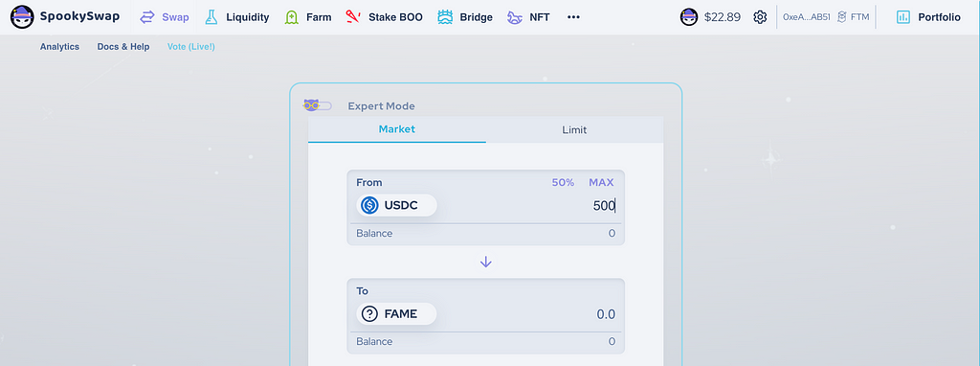The width and height of the screenshot is (980, 366).
Task: Open the Stake BOO page
Action: (x=384, y=17)
